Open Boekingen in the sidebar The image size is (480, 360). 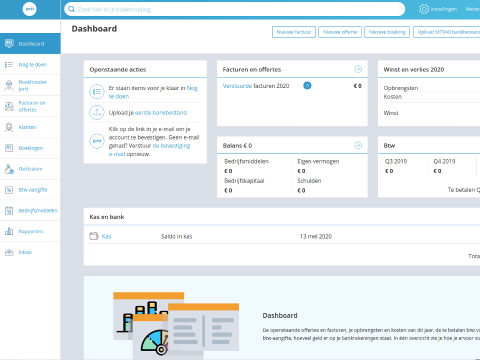point(31,148)
